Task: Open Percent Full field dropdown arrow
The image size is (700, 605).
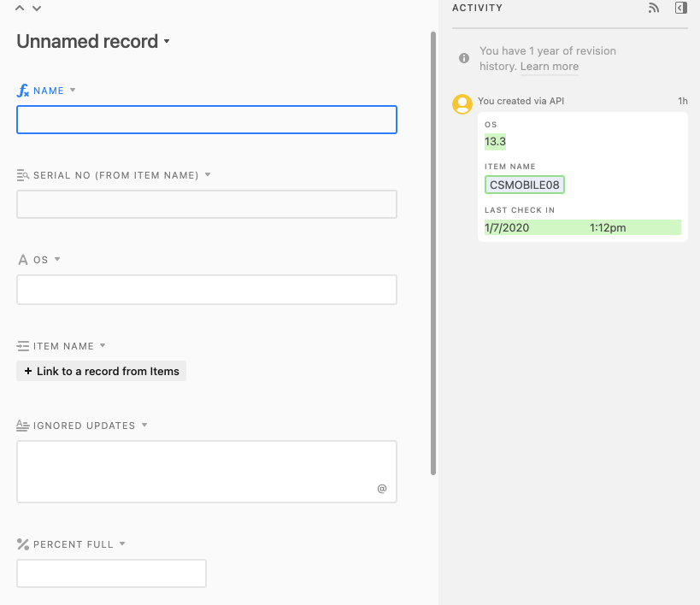Action: (122, 543)
